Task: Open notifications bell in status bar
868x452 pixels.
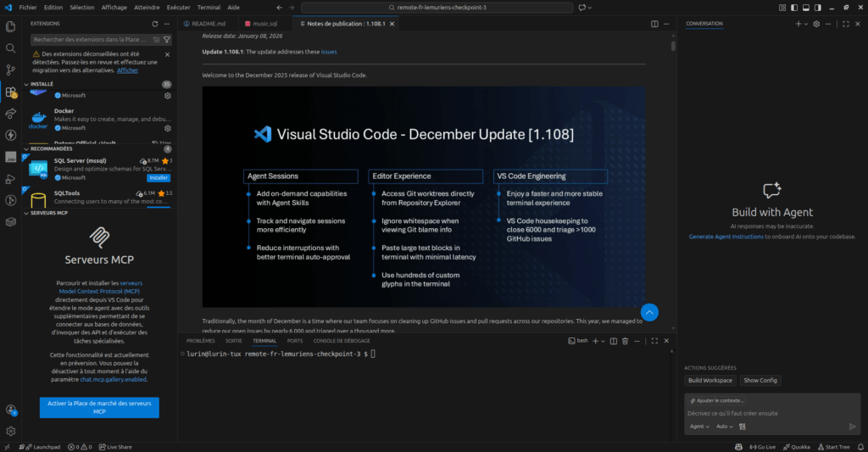Action: [x=861, y=447]
